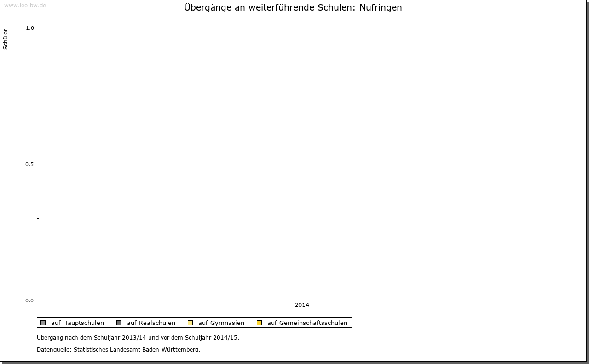Click the 'auf Hauptschulen' legend label
Screen dimensions: 589x364
[77, 323]
